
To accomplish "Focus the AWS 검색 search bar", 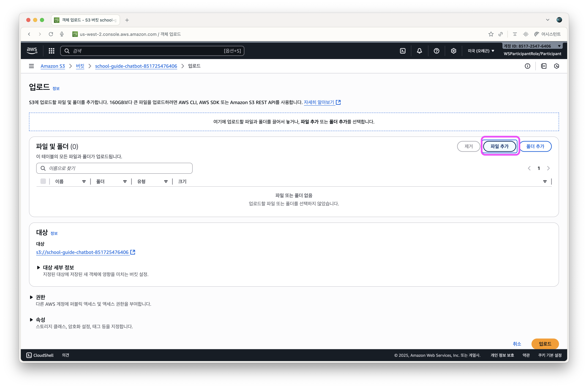I will coord(152,51).
